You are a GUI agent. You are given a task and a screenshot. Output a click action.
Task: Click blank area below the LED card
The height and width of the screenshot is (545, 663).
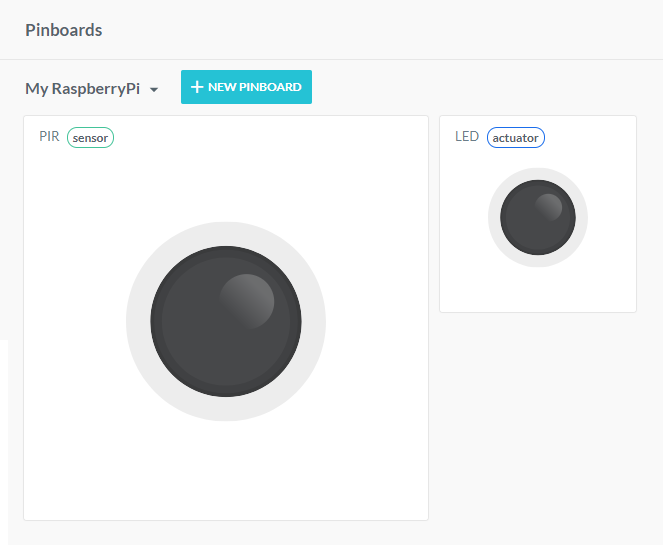[x=538, y=420]
